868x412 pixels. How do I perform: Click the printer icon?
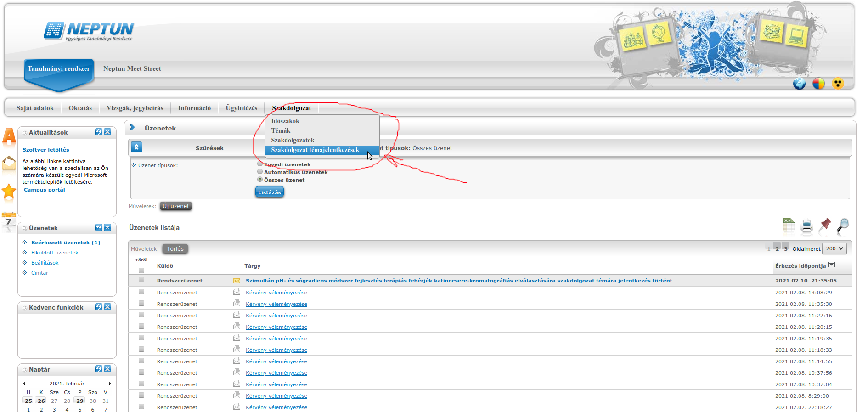(806, 226)
